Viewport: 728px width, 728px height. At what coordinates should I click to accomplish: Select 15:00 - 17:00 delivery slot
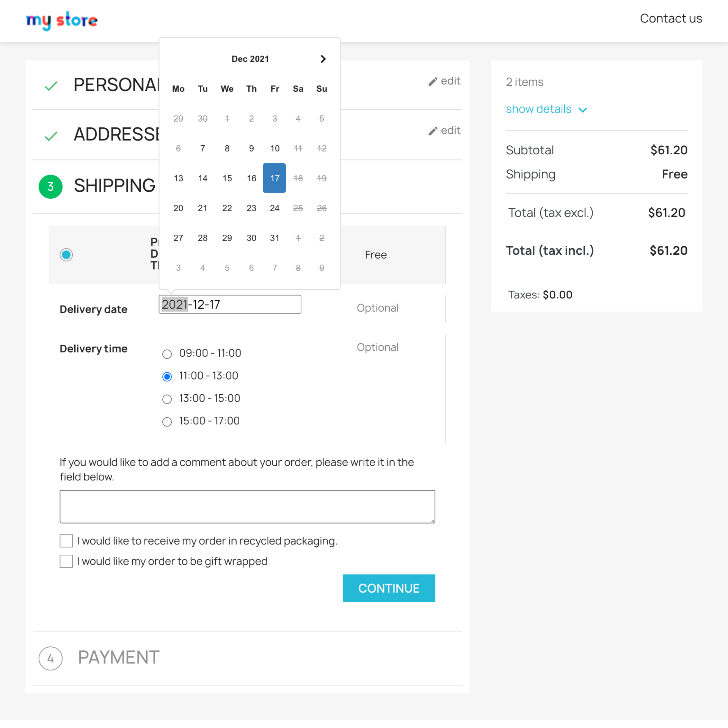(167, 422)
